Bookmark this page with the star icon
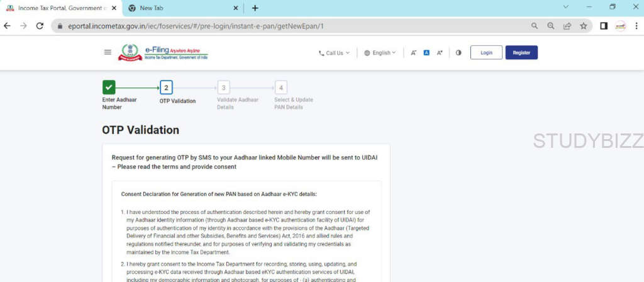The height and width of the screenshot is (282, 644). (x=584, y=26)
